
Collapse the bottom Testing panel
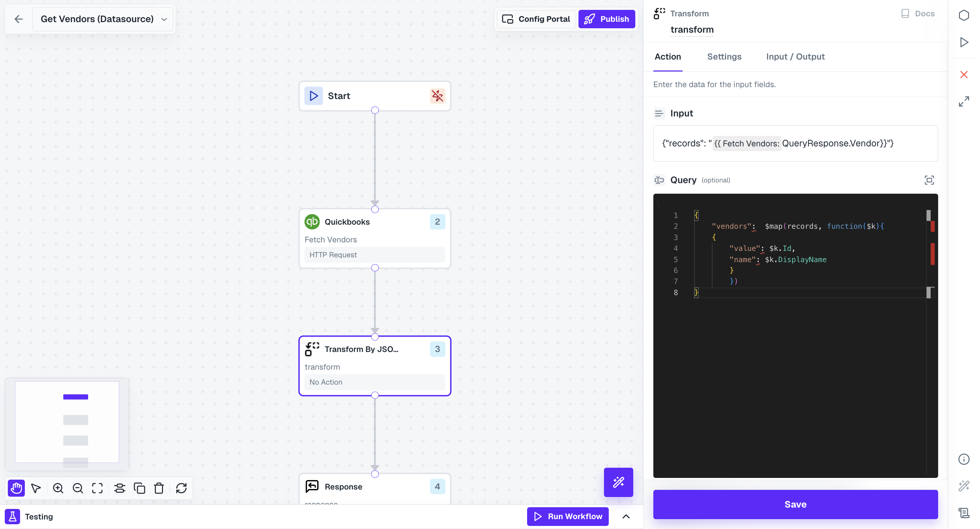(626, 516)
